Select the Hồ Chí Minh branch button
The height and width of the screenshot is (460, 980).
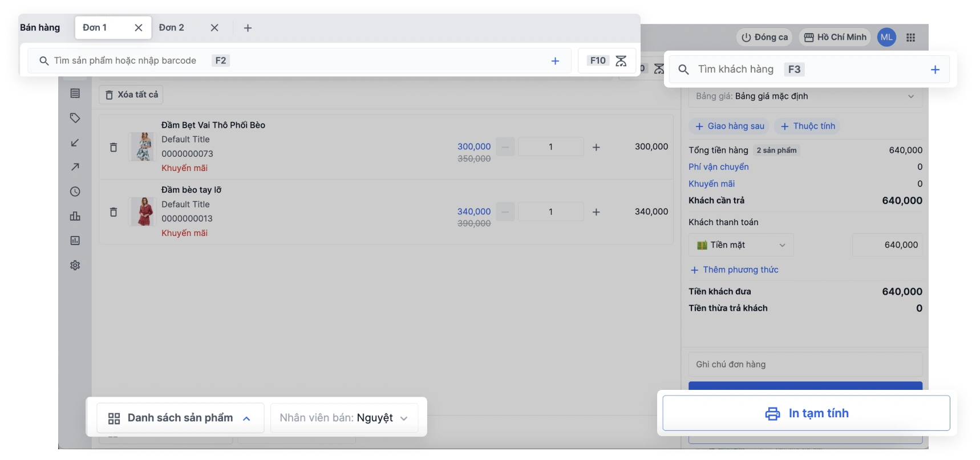(835, 37)
